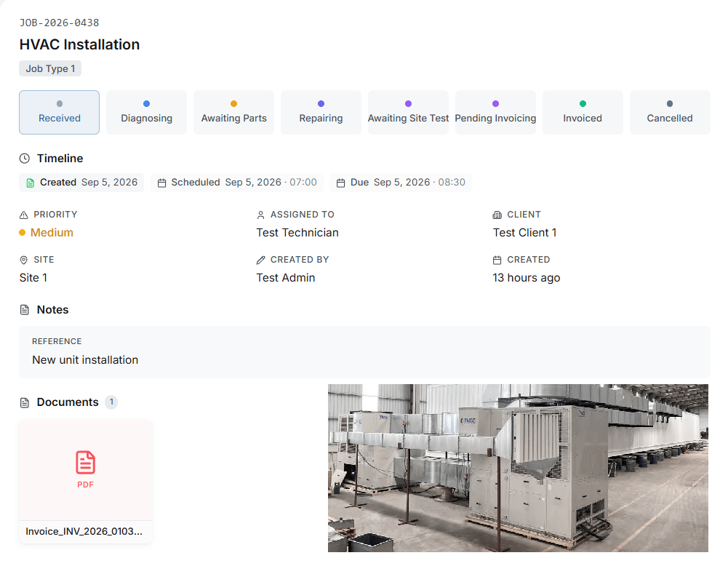Click the Medium priority value
This screenshot has width=728, height=566.
(x=52, y=233)
